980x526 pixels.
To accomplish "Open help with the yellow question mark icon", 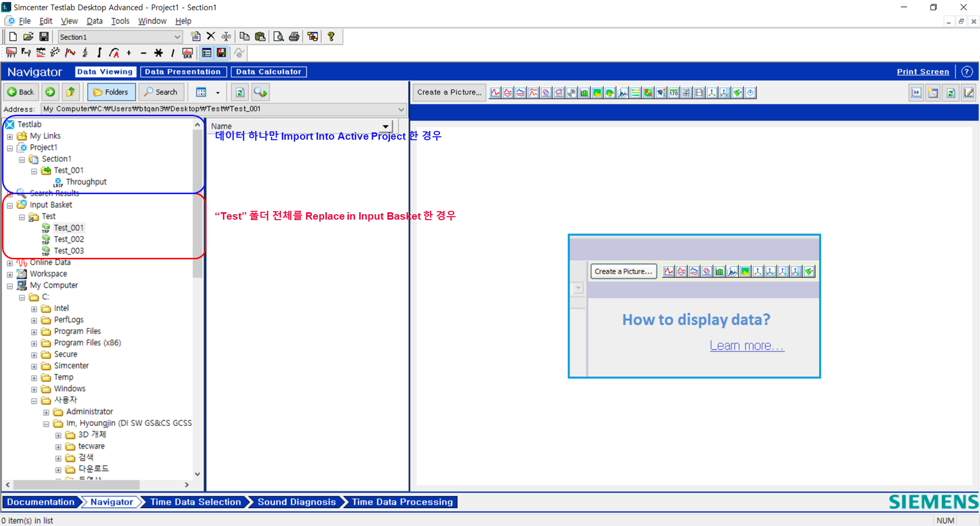I will [x=331, y=36].
